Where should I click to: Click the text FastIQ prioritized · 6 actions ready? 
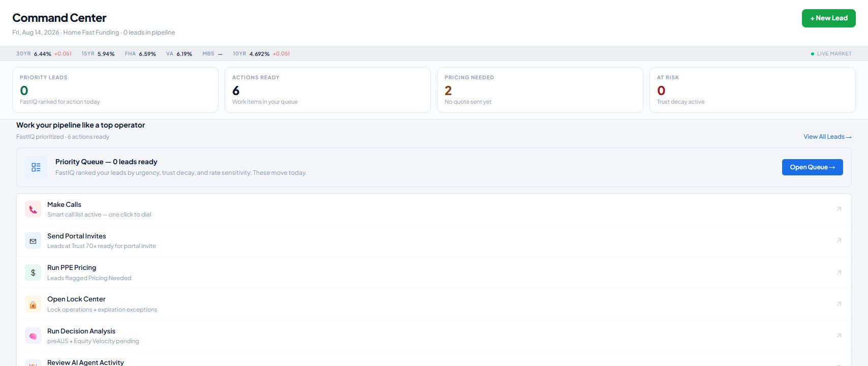tap(63, 137)
